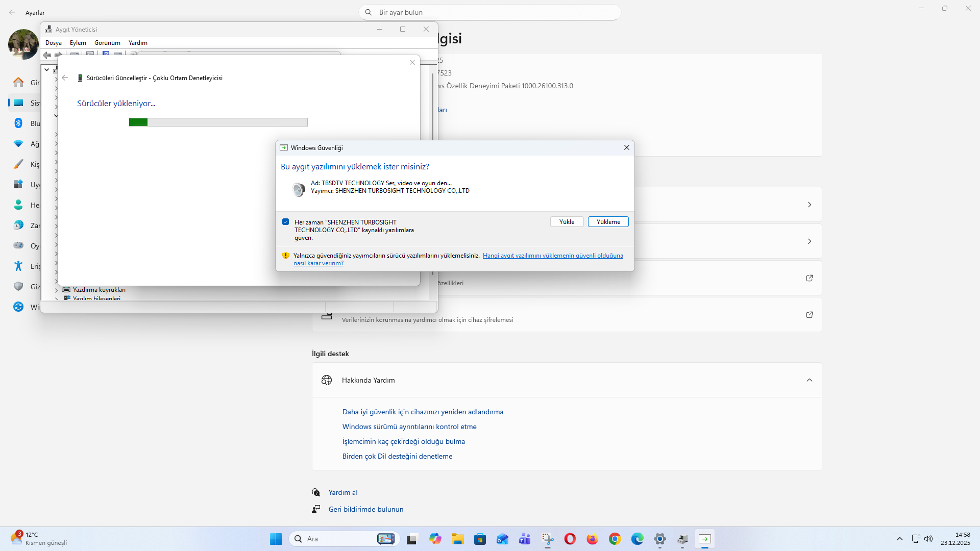Click the yellow warning shield icon
Viewport: 980px width, 551px height.
(x=286, y=256)
